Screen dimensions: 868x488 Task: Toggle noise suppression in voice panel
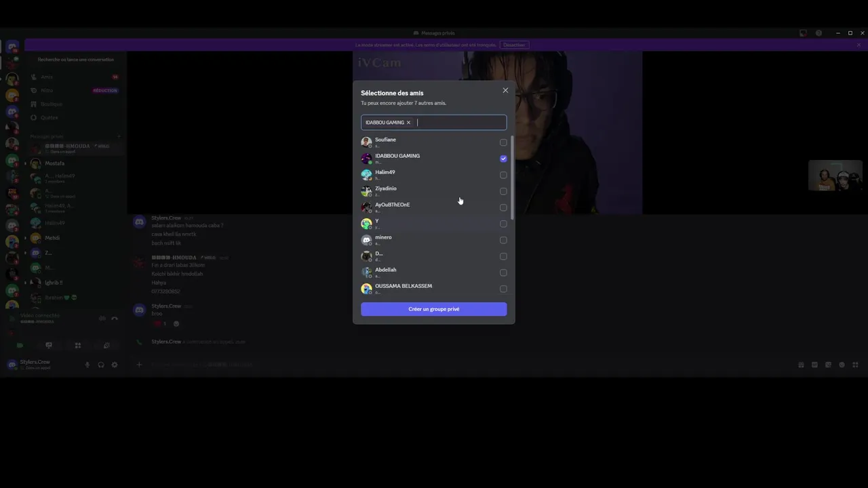pos(102,319)
